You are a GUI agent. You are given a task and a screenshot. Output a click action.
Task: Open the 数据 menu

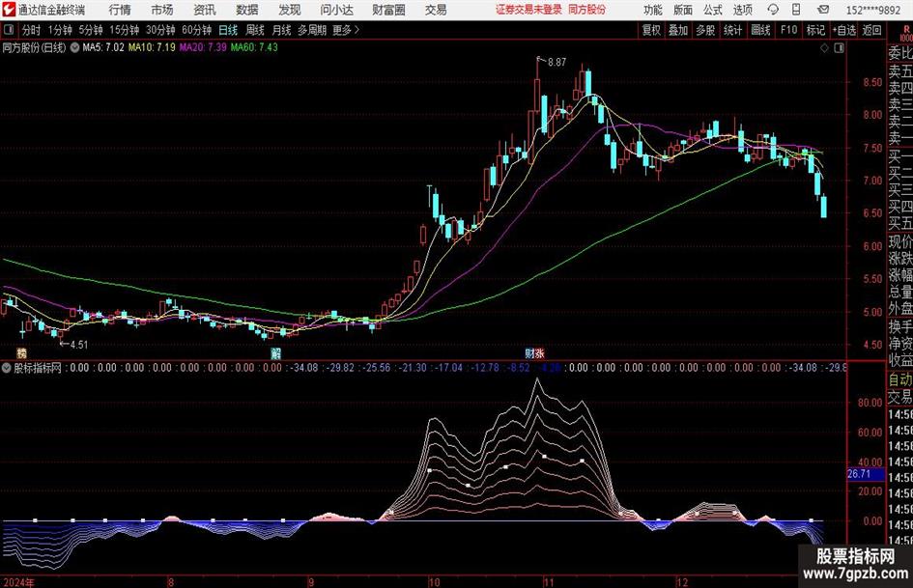pos(247,10)
